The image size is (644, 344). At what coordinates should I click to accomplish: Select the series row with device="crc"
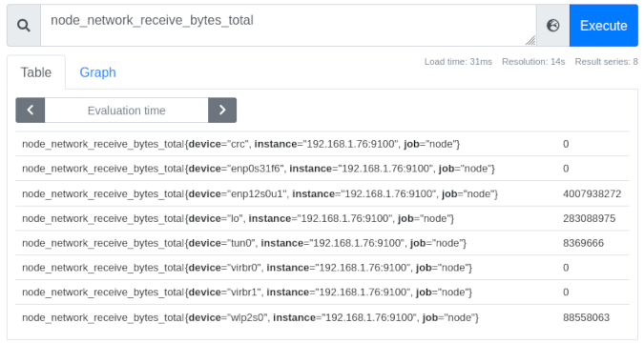click(x=322, y=144)
